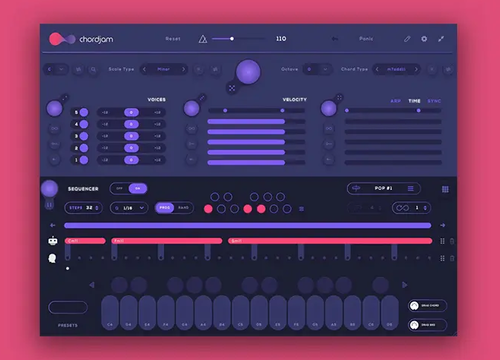The image size is (500, 360).
Task: Pause the sequencer with the pause button
Action: pos(49,205)
